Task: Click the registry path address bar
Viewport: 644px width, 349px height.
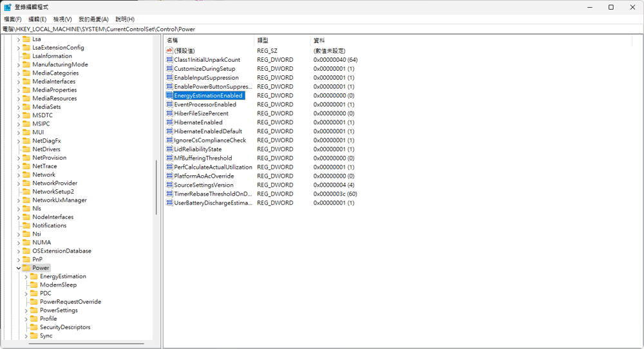Action: point(322,29)
